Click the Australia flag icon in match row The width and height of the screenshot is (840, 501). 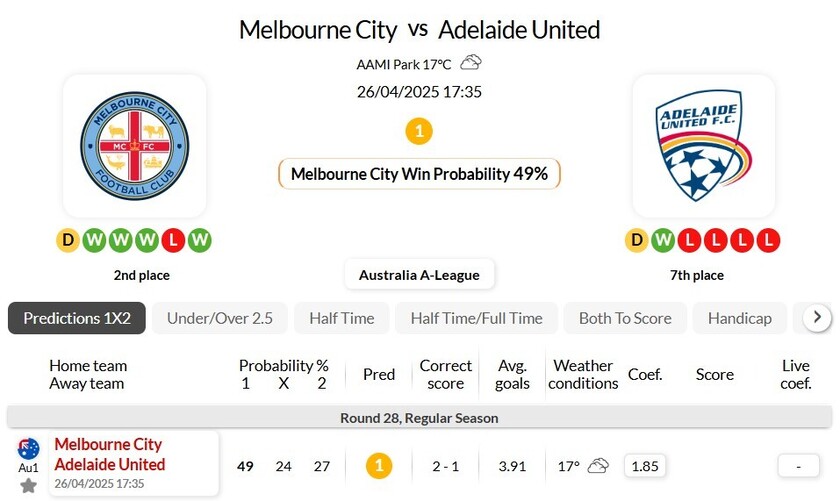[28, 448]
